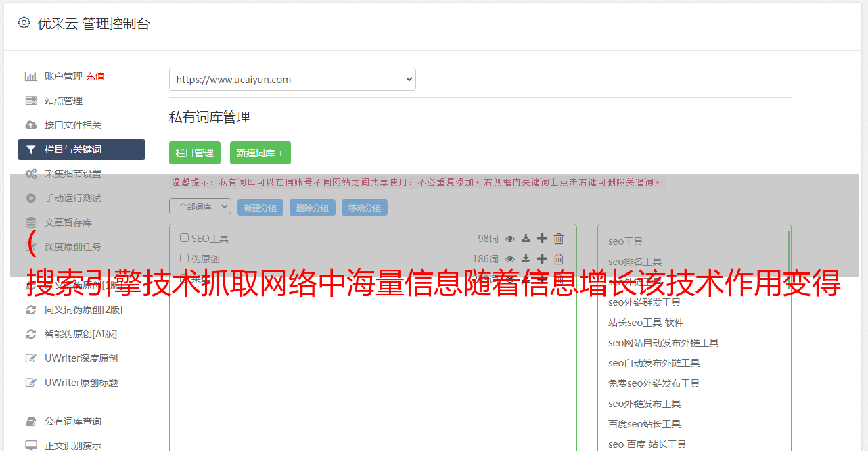The width and height of the screenshot is (868, 451).
Task: Open the https://www.ucaiyun.com site dropdown
Action: 292,79
